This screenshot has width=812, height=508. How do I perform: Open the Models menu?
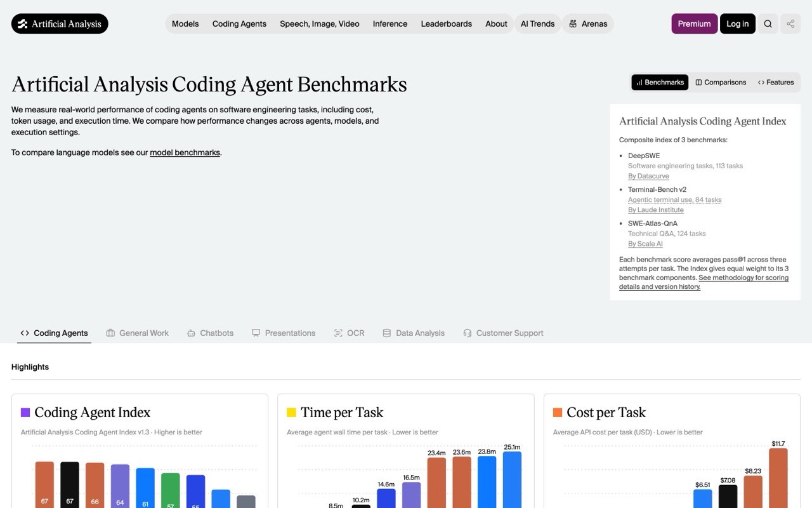pos(185,23)
